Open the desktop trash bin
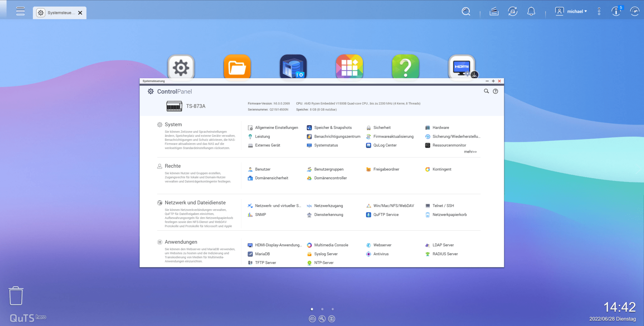This screenshot has height=326, width=644. pyautogui.click(x=16, y=296)
